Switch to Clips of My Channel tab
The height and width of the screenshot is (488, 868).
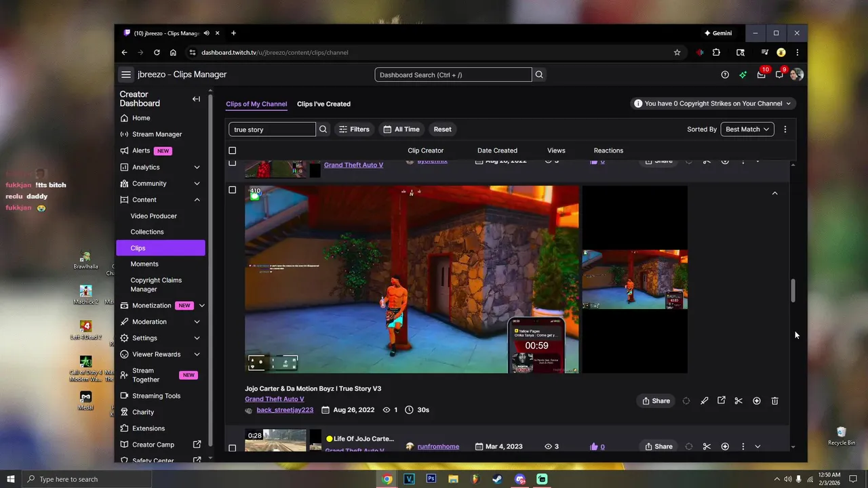(x=256, y=104)
